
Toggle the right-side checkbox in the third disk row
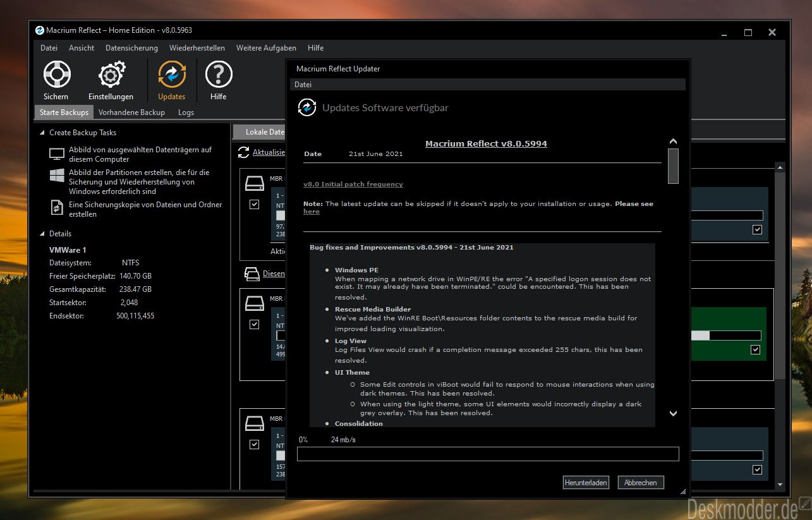tap(757, 469)
